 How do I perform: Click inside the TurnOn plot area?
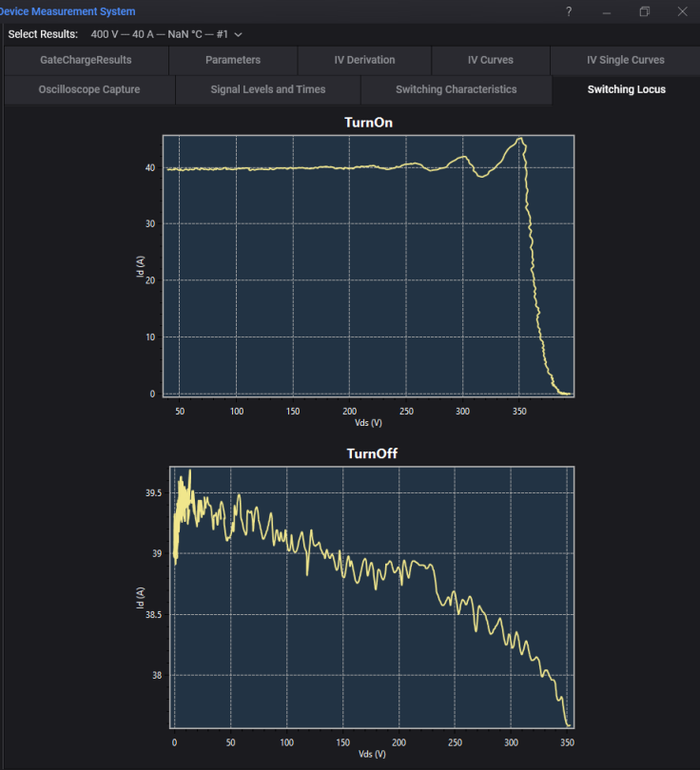pos(368,265)
